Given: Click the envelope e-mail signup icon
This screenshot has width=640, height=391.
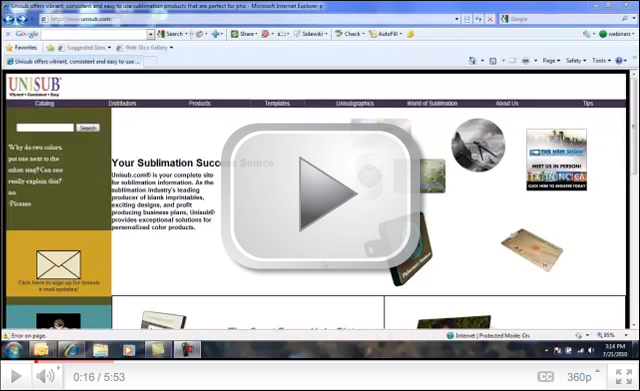Looking at the screenshot, I should click(x=58, y=264).
